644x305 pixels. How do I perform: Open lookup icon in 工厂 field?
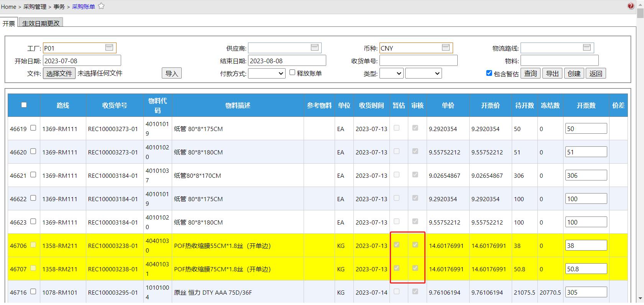[x=109, y=48]
